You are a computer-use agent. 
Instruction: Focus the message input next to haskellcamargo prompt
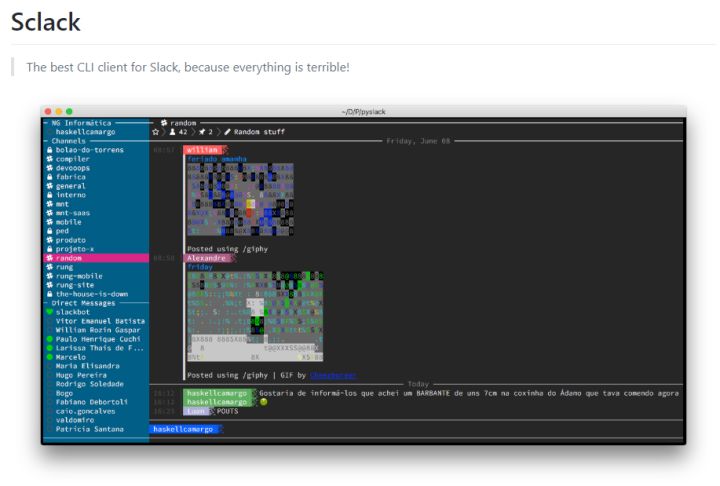(x=452, y=429)
